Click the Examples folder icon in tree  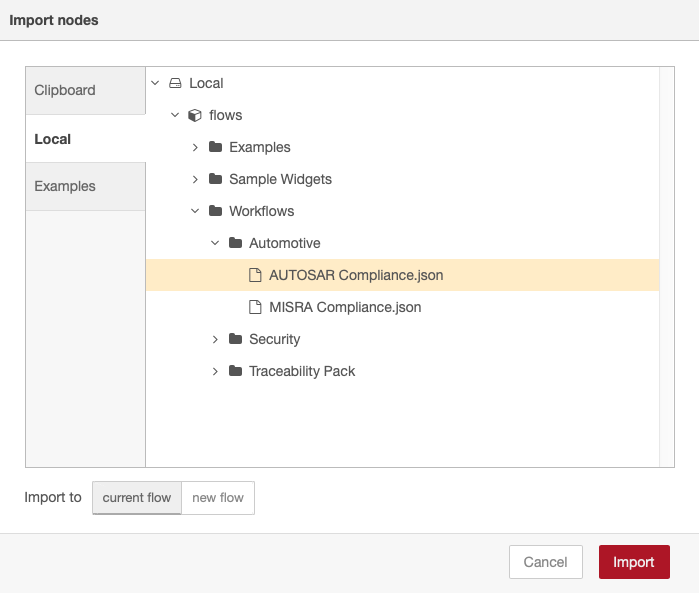coord(215,147)
